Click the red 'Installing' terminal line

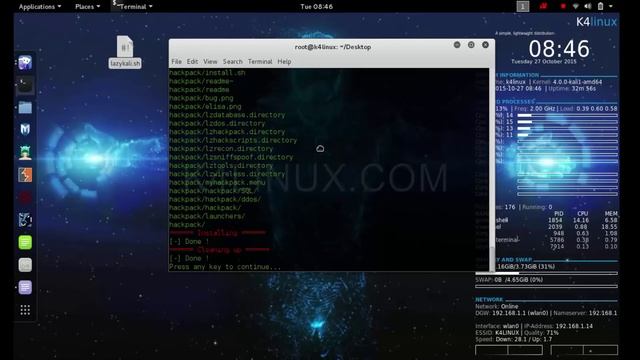point(217,233)
